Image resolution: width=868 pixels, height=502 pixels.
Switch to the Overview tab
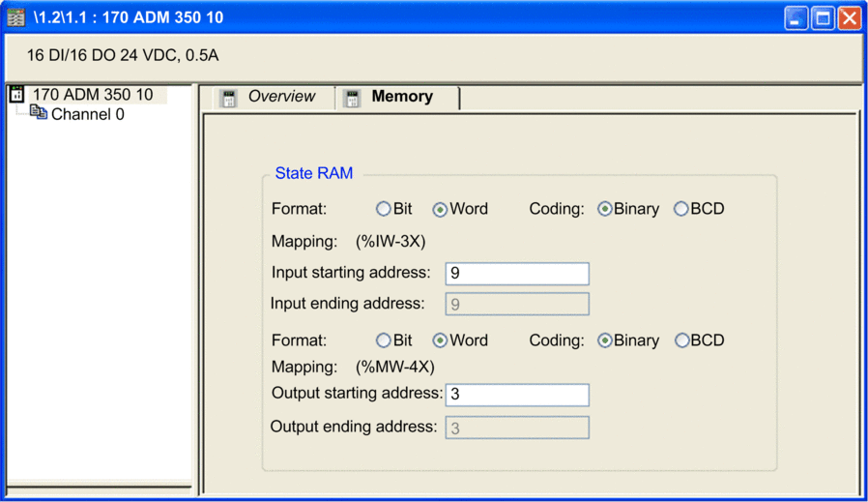click(281, 97)
